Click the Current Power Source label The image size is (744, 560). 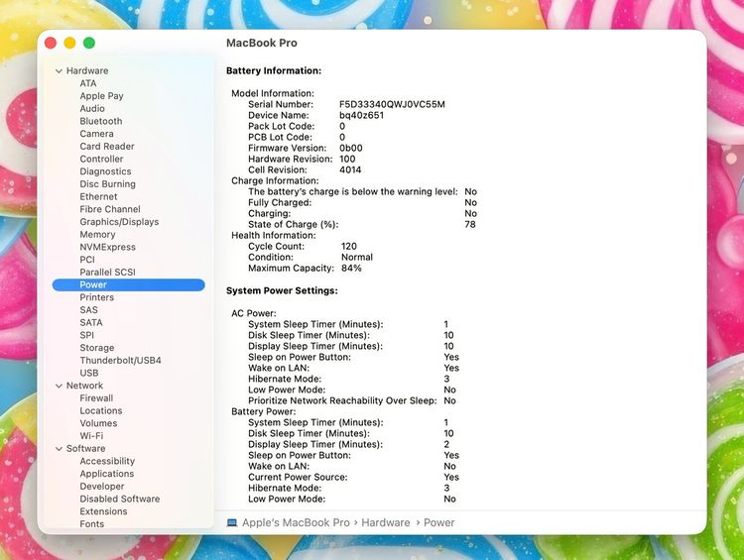(298, 477)
